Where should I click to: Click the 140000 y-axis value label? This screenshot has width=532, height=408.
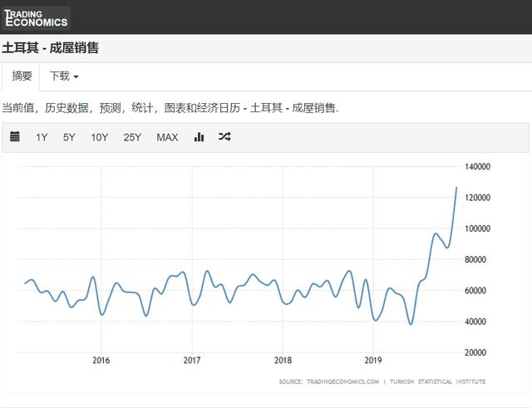(x=478, y=167)
